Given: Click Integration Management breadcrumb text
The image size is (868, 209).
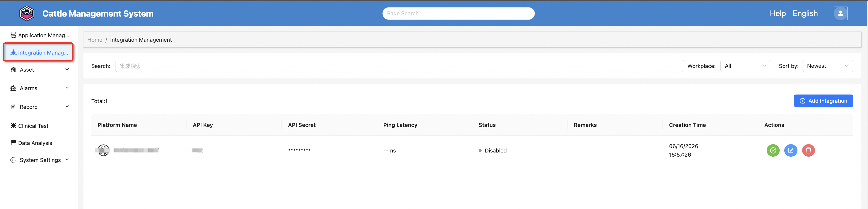Looking at the screenshot, I should click(x=141, y=40).
